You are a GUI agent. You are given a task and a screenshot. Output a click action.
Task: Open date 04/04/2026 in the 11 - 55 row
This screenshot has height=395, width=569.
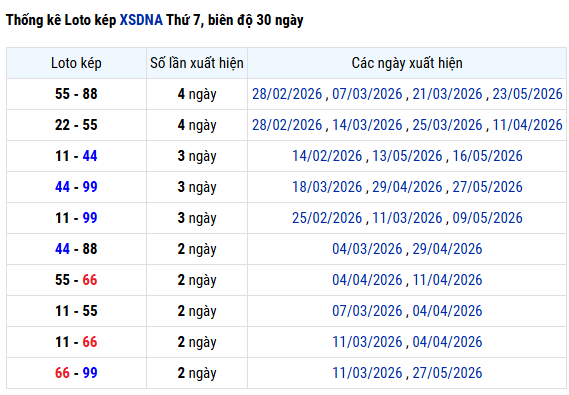pyautogui.click(x=447, y=311)
